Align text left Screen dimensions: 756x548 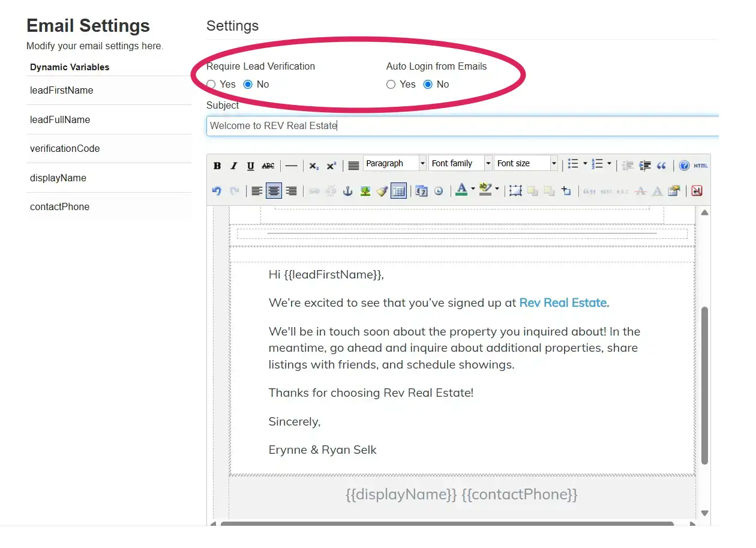click(x=256, y=191)
